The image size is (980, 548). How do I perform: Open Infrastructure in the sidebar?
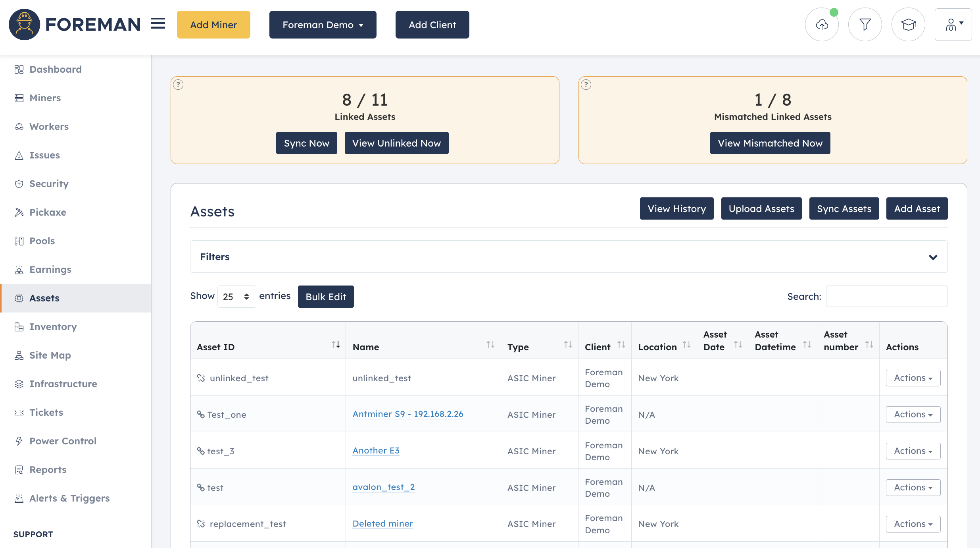[x=75, y=384]
